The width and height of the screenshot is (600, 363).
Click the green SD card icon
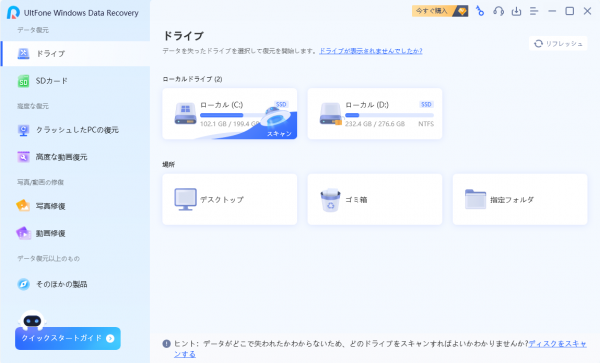tap(23, 81)
